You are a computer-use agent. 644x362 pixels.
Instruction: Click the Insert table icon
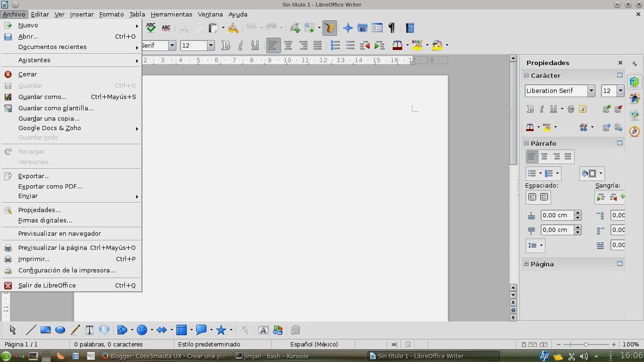click(310, 28)
